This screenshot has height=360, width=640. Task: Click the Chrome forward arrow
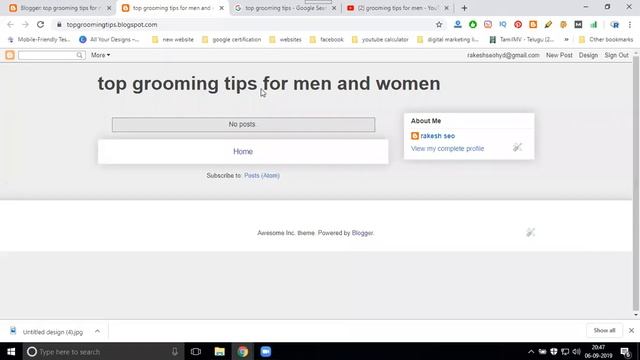(x=25, y=24)
